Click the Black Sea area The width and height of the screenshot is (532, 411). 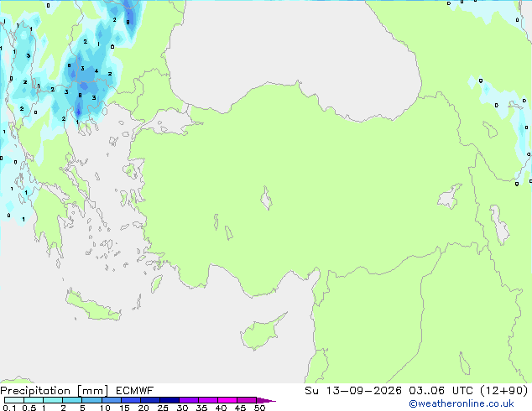tap(292, 51)
